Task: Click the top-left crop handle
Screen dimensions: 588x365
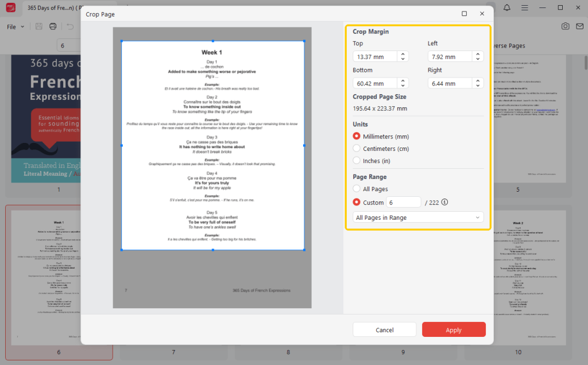Action: point(122,41)
